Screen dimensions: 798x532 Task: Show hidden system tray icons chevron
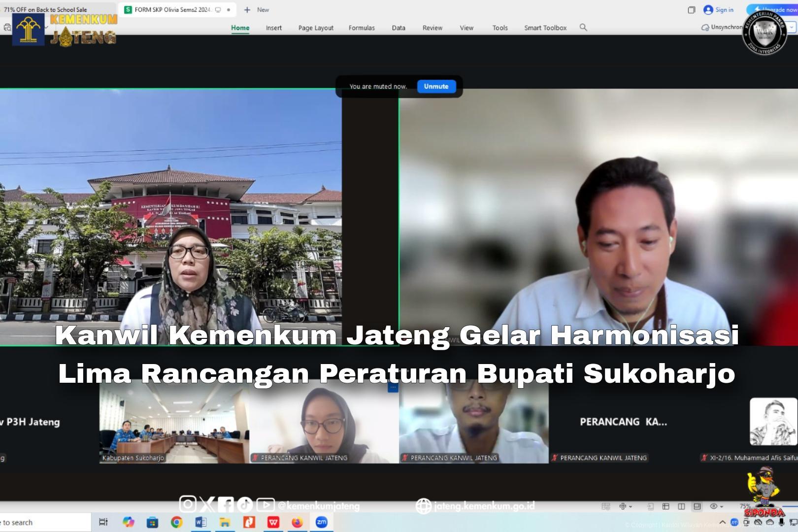tap(722, 522)
